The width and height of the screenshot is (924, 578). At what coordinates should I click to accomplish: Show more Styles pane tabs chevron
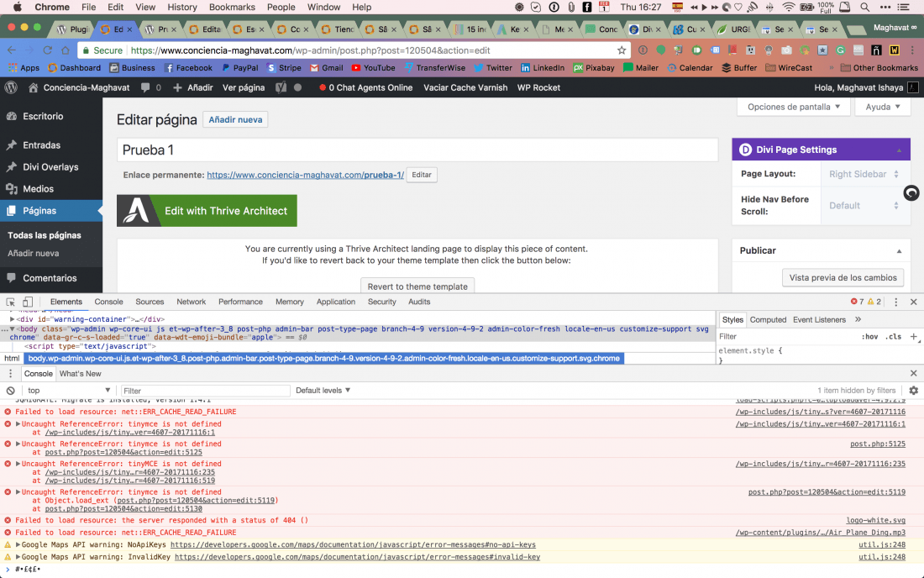858,319
